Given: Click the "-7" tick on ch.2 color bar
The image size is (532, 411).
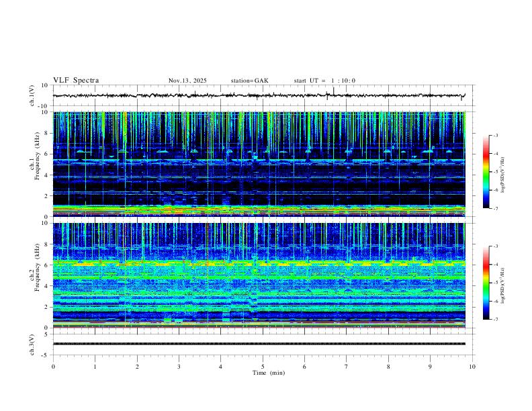Looking at the screenshot, I should [496, 320].
